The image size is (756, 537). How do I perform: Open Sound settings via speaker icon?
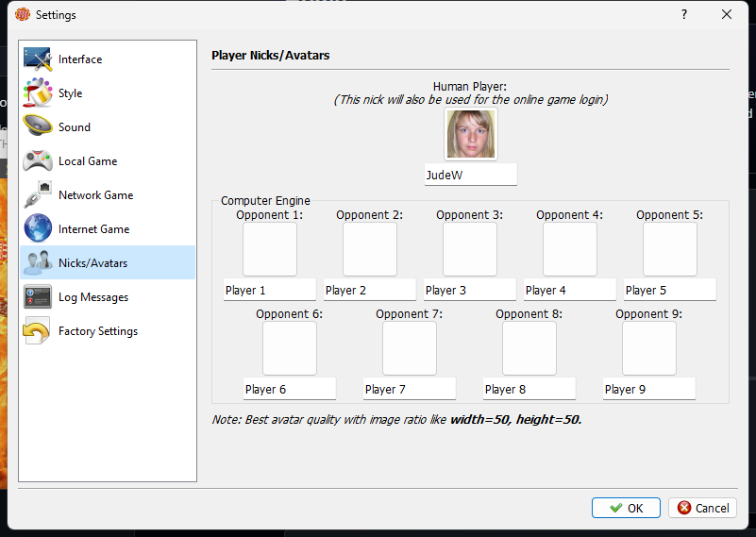pos(38,127)
